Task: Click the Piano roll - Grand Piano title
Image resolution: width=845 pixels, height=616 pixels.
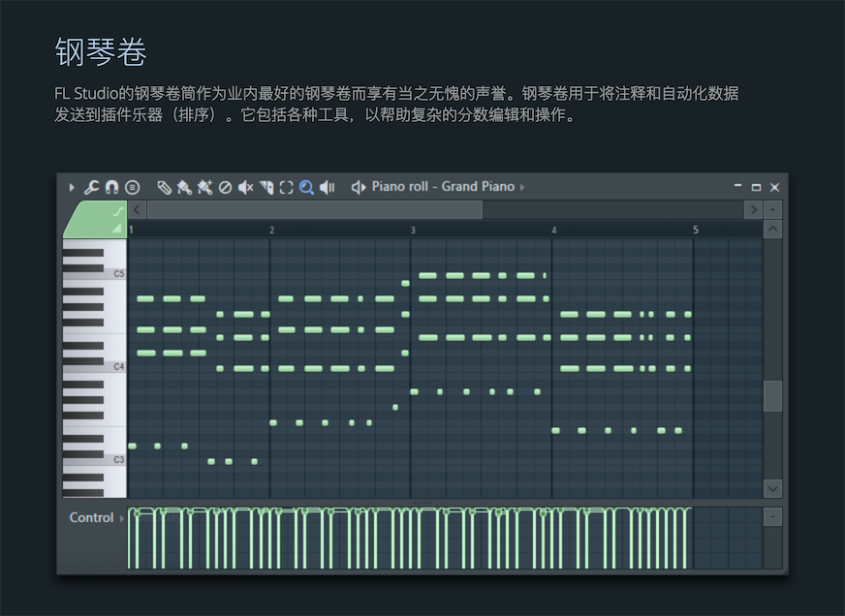Action: click(443, 186)
